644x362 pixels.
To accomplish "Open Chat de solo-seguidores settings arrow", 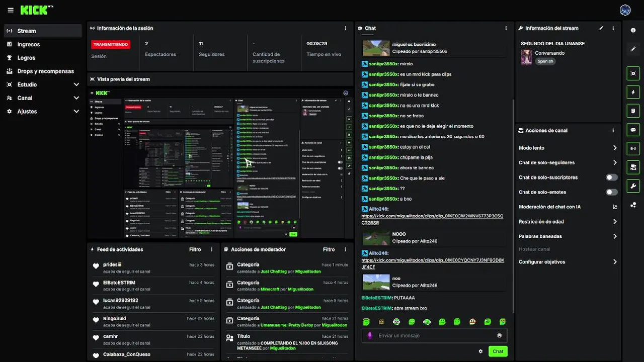I will (615, 162).
